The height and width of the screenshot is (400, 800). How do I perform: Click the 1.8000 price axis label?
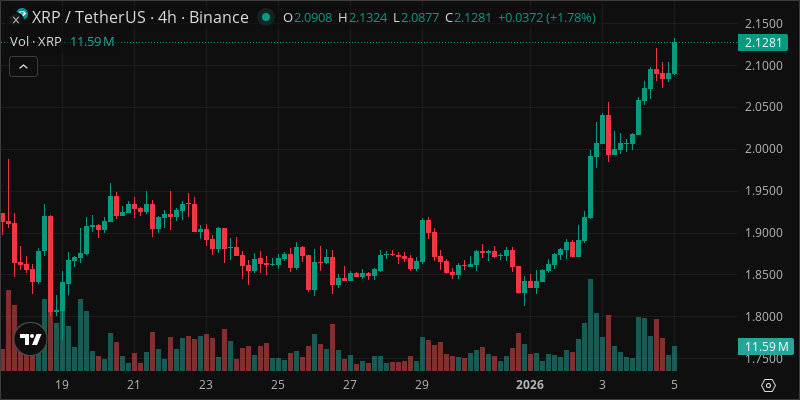[x=763, y=317]
